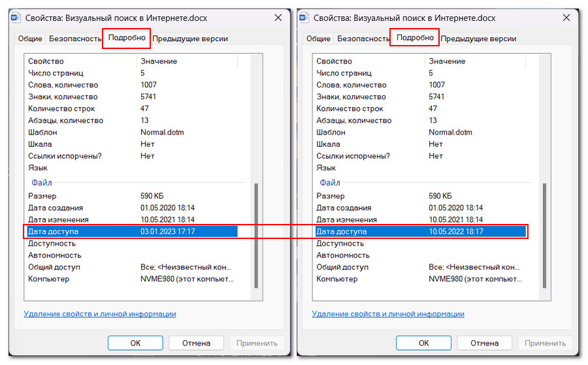Select Абзацы, количество row in right dialog

point(419,120)
